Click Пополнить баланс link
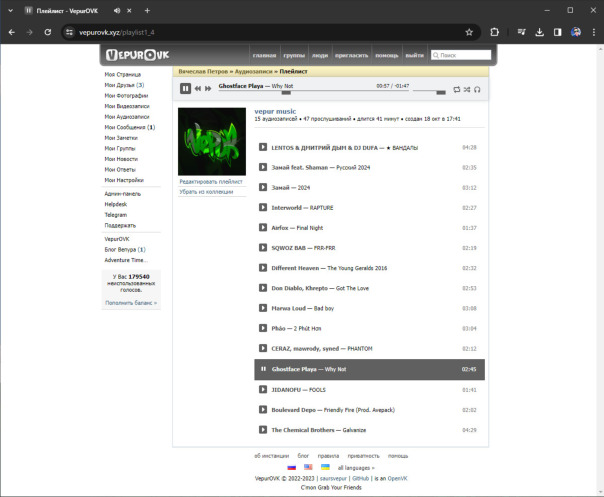 (131, 303)
